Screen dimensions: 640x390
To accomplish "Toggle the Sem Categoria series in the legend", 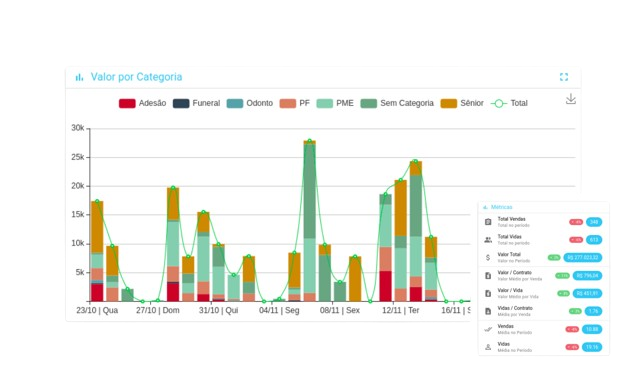I will click(x=397, y=103).
